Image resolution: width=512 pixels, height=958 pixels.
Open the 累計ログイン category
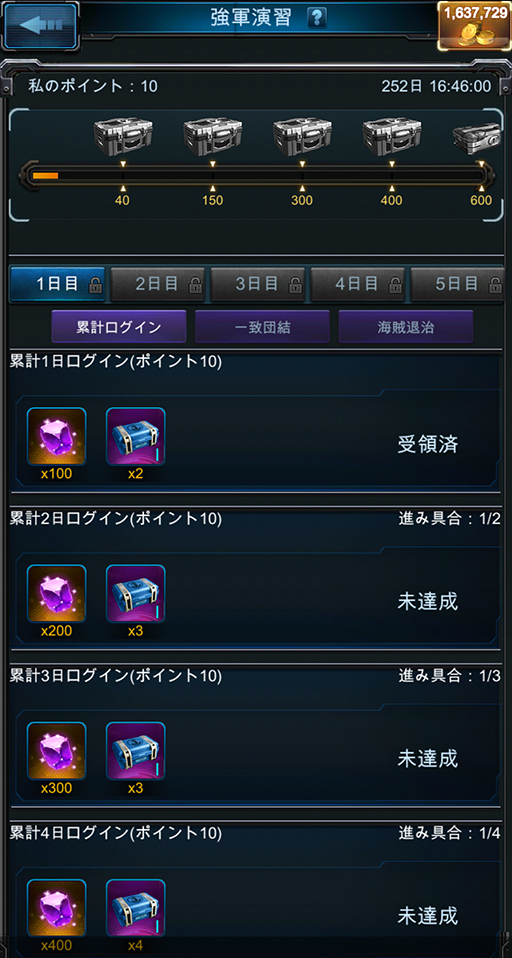tap(119, 327)
